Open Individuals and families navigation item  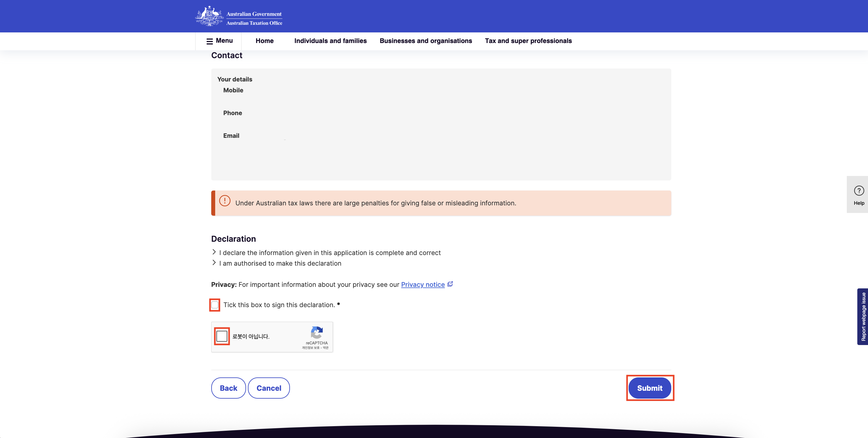click(330, 41)
